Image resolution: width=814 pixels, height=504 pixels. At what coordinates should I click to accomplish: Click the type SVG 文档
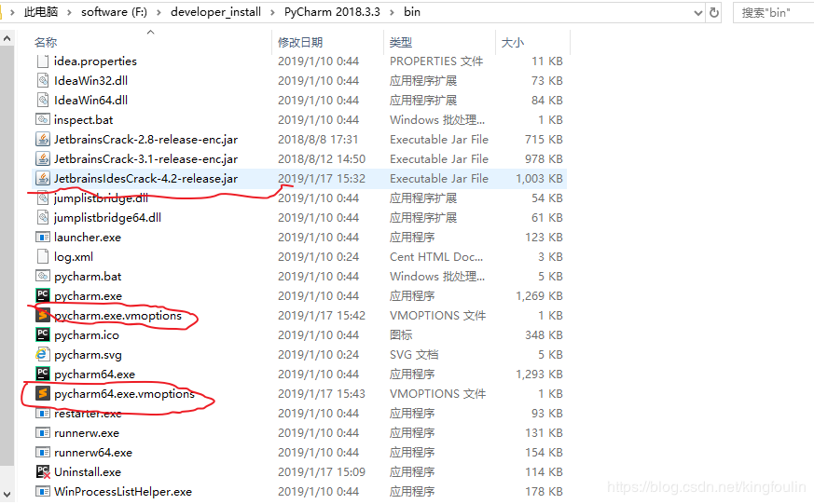click(414, 355)
